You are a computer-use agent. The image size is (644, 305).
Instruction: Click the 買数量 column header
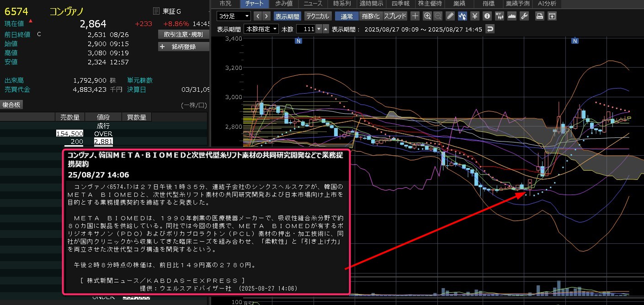(136, 117)
